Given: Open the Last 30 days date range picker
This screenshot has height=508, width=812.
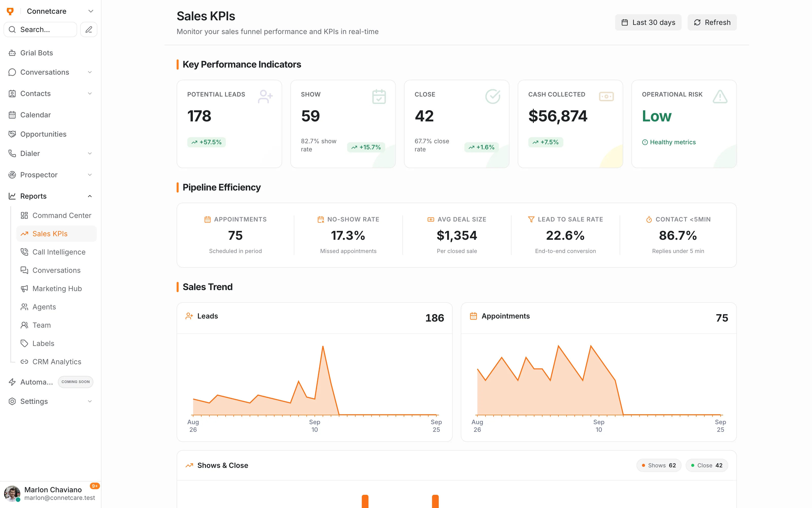Looking at the screenshot, I should [648, 23].
